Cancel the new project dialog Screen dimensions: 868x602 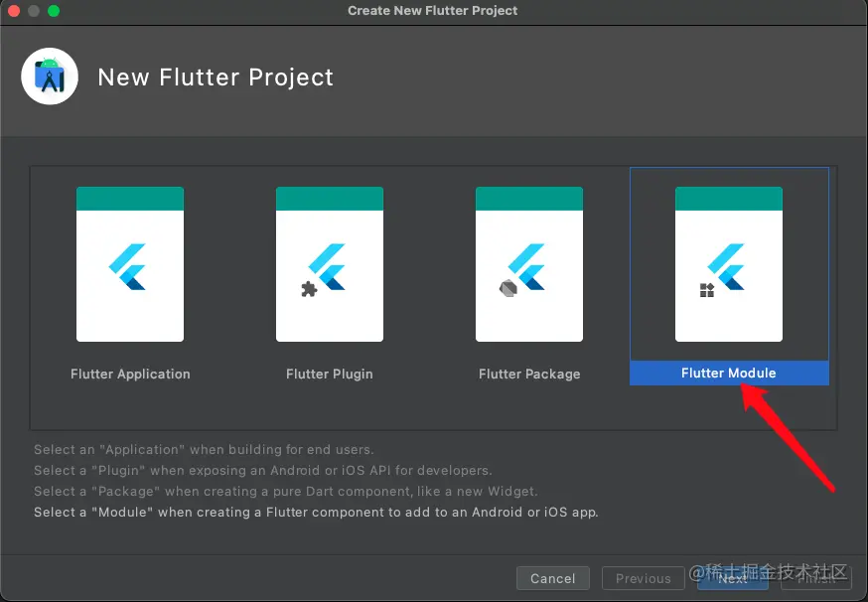(x=552, y=578)
